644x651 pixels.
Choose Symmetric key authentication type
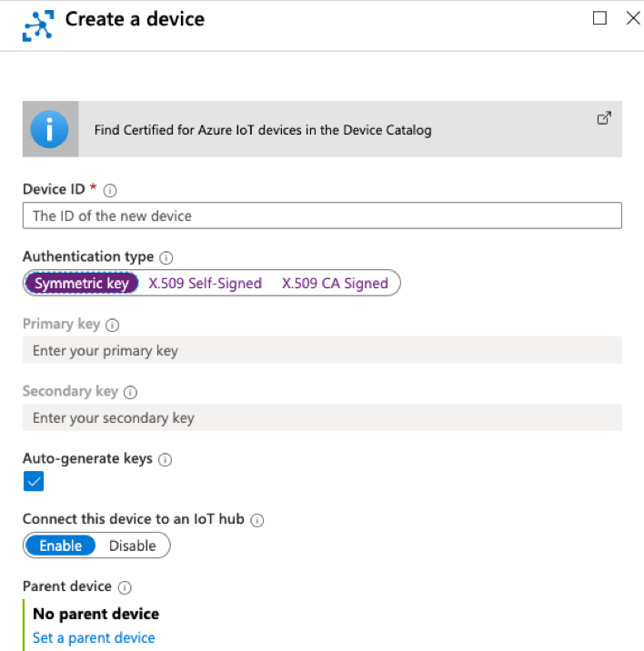(x=82, y=284)
